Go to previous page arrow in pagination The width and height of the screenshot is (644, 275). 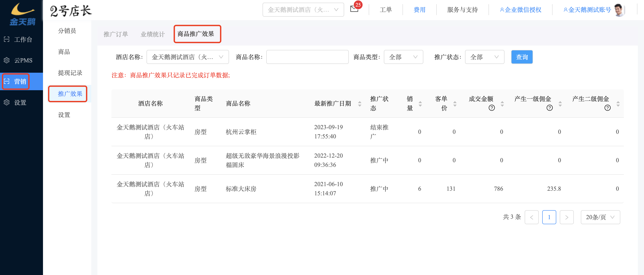pos(531,217)
